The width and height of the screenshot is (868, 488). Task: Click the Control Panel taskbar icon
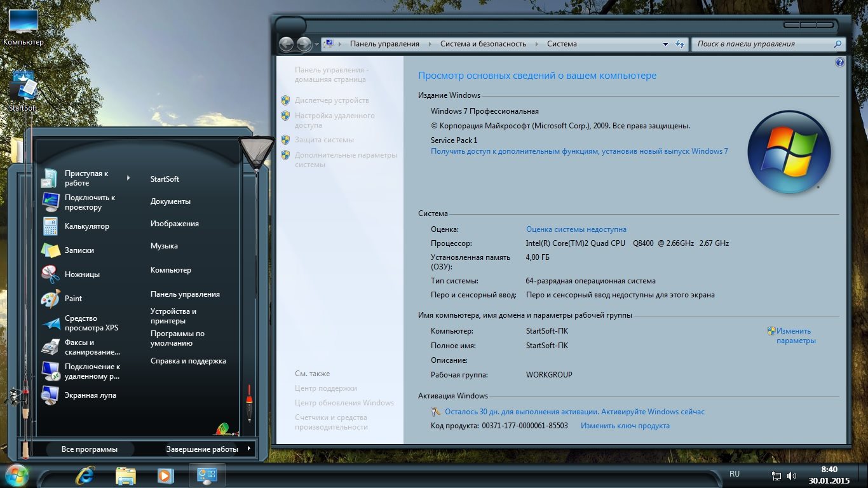click(x=207, y=475)
